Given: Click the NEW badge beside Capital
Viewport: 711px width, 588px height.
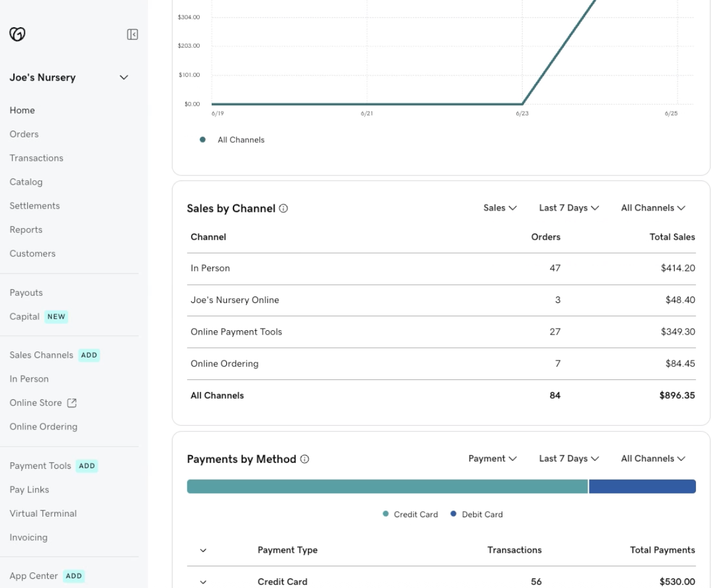Looking at the screenshot, I should click(56, 316).
